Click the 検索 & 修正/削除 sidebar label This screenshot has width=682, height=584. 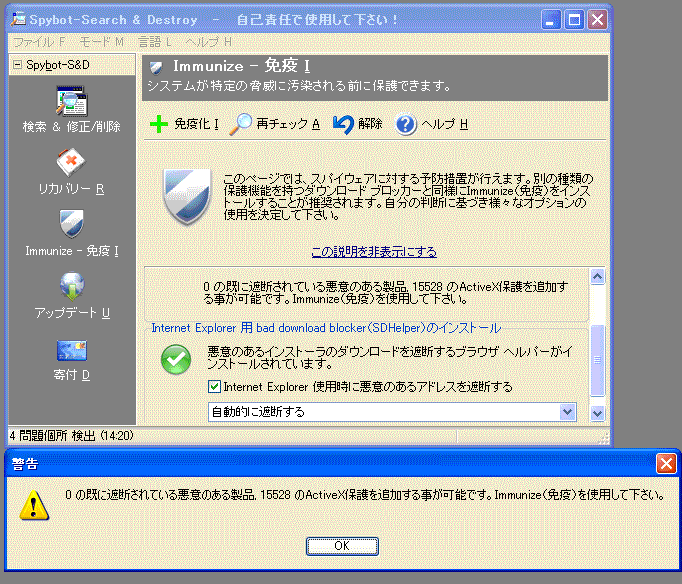[x=72, y=127]
